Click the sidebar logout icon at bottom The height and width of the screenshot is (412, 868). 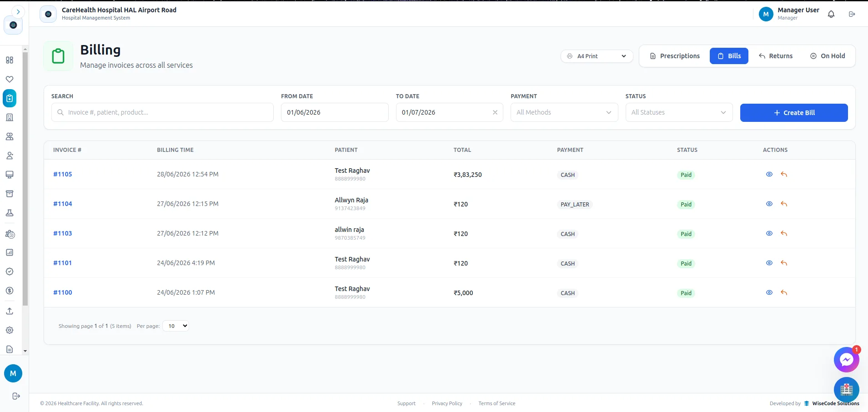pos(16,396)
